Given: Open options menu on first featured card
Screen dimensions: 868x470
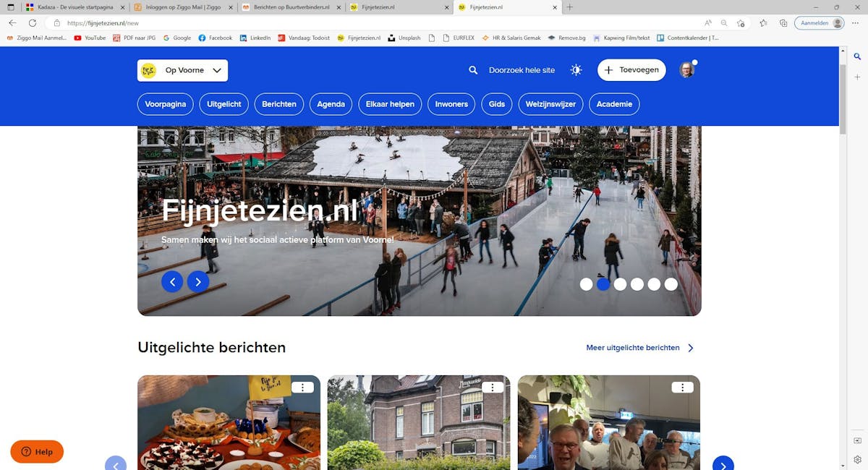Looking at the screenshot, I should tap(302, 388).
